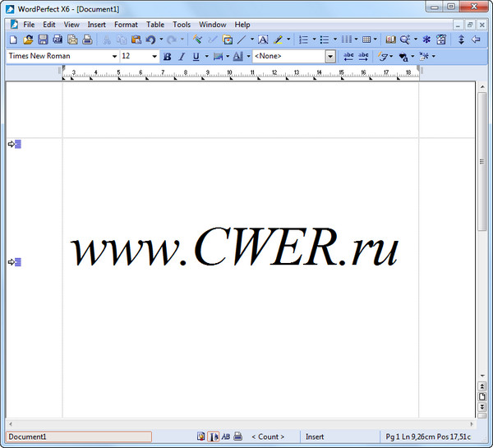
Task: Expand the Numbering options arrow
Action: click(314, 39)
